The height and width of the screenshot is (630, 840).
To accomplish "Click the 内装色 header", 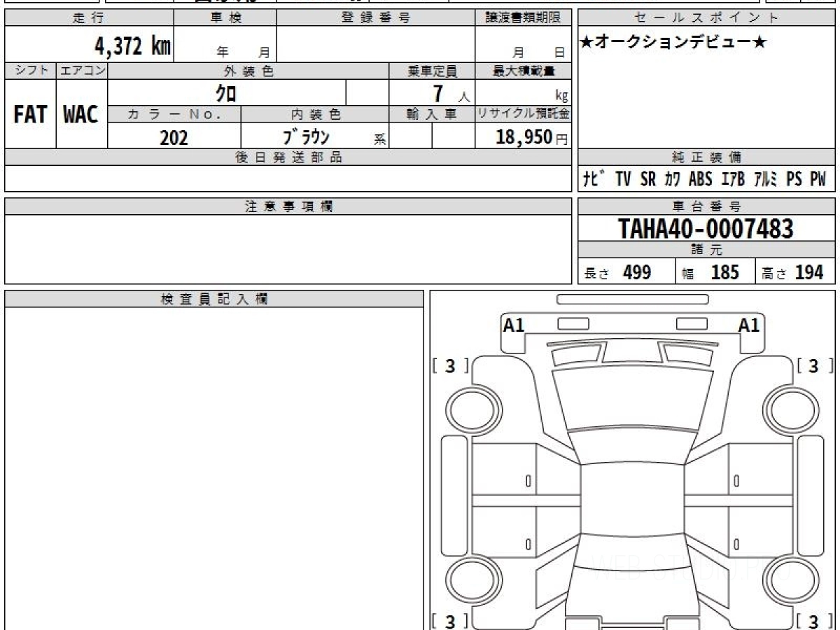I will coord(315,115).
